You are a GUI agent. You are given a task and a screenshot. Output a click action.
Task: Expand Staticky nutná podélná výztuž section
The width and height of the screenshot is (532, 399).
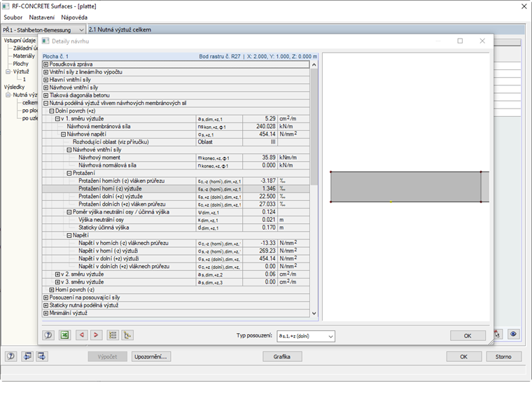pos(45,305)
